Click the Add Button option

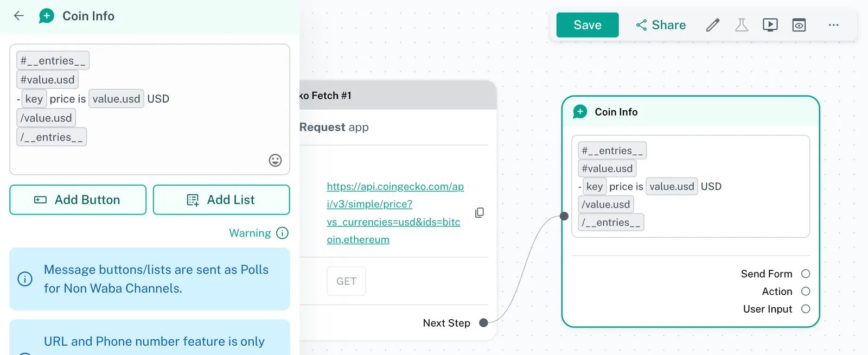78,200
